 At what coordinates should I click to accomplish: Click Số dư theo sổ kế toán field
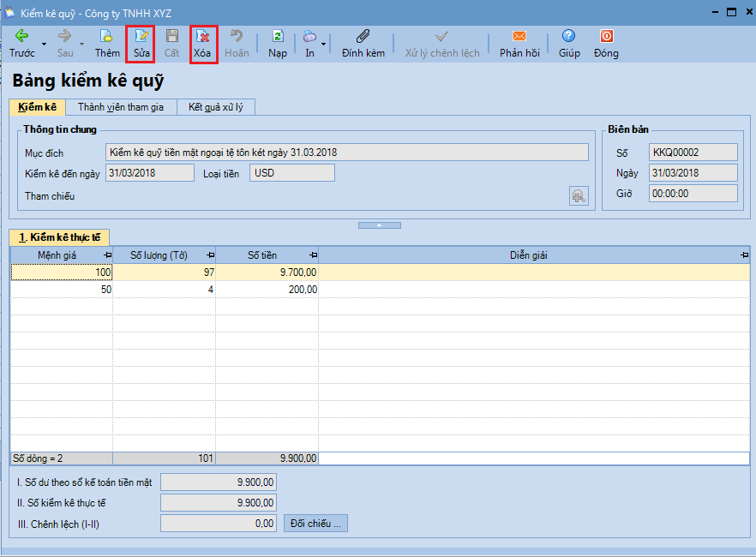(219, 482)
